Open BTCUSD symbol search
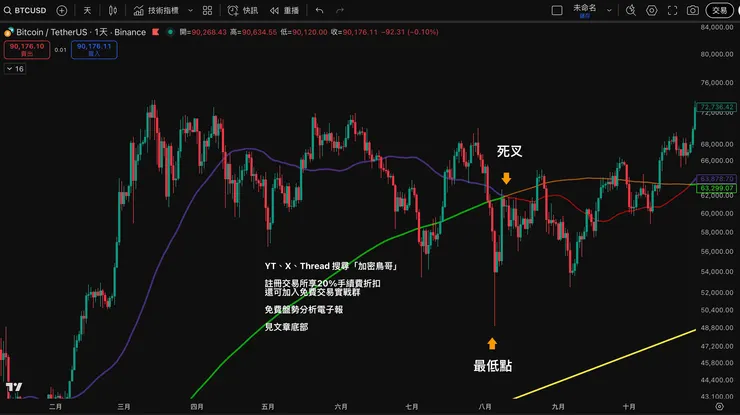The width and height of the screenshot is (740, 415). point(25,10)
